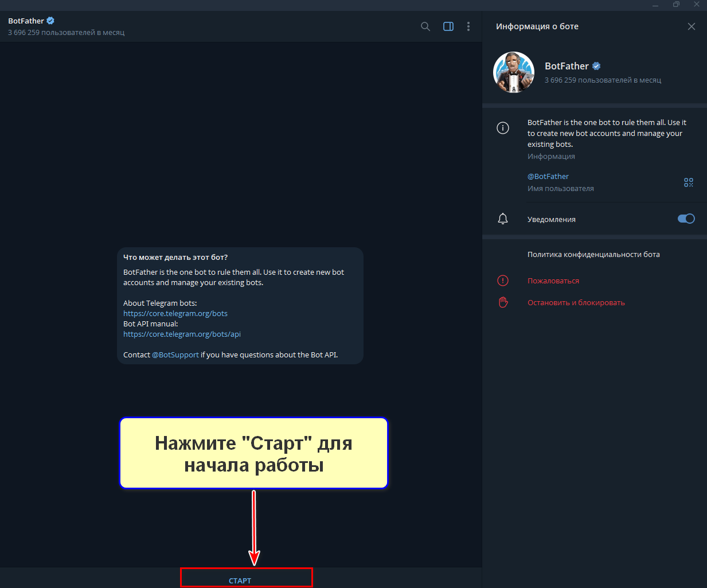Screen dimensions: 707x588
Task: Click monthly users count in info panel
Action: point(603,80)
